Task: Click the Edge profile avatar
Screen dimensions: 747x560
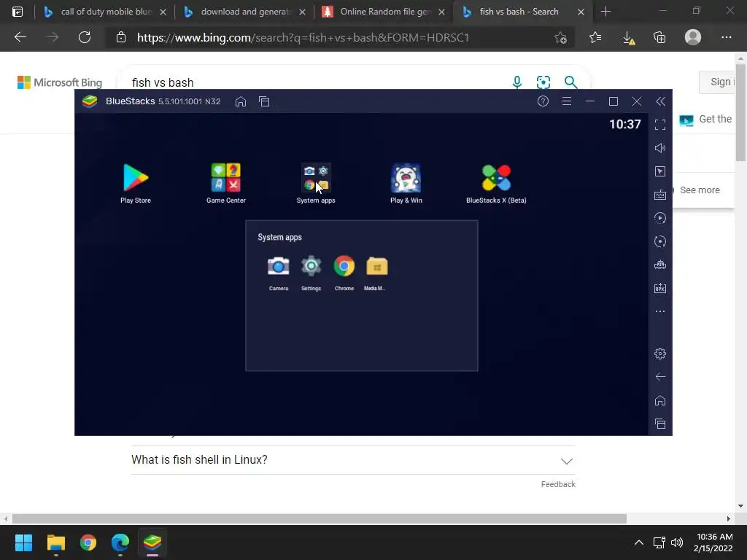Action: [693, 37]
